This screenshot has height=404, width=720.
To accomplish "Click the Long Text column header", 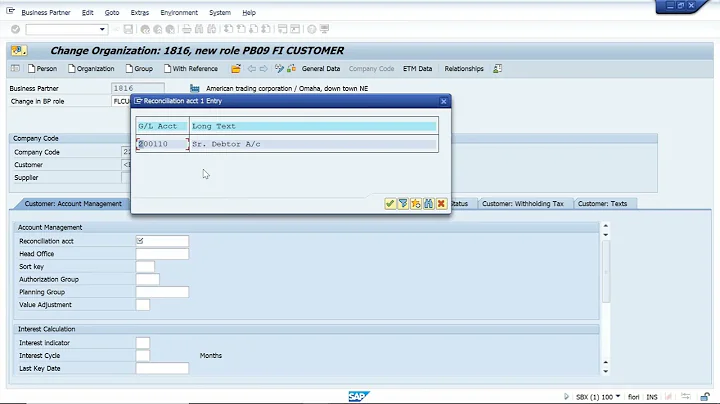I will click(314, 126).
